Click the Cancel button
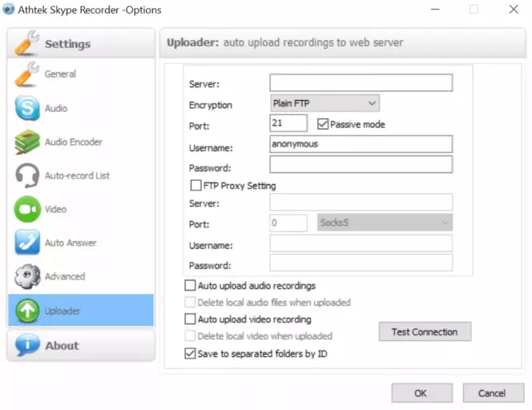Image resolution: width=532 pixels, height=410 pixels. click(494, 393)
